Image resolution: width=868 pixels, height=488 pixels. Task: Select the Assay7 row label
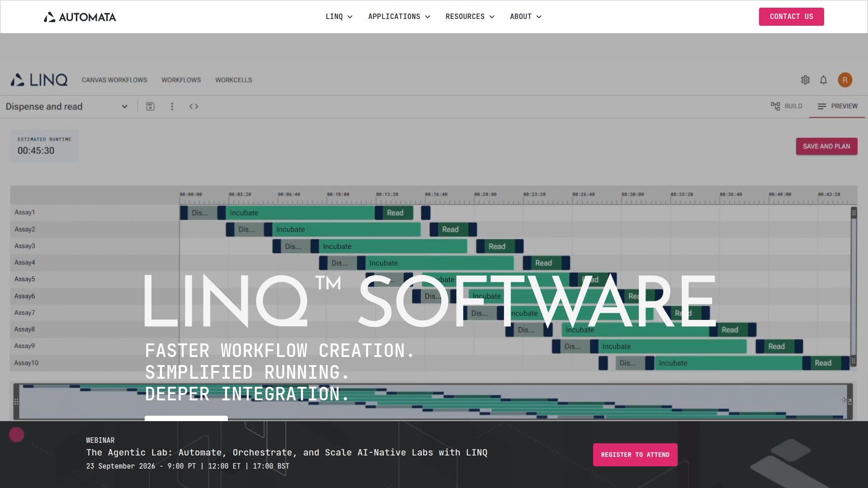click(24, 313)
